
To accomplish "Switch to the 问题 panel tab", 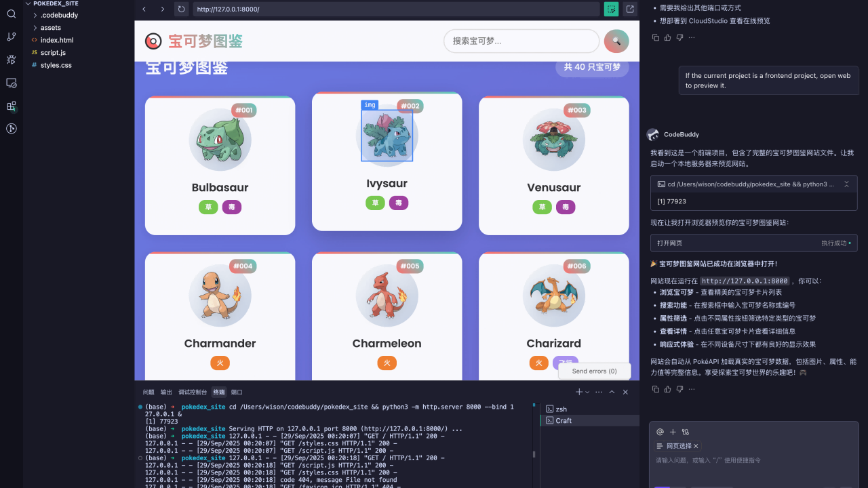I will [x=149, y=392].
